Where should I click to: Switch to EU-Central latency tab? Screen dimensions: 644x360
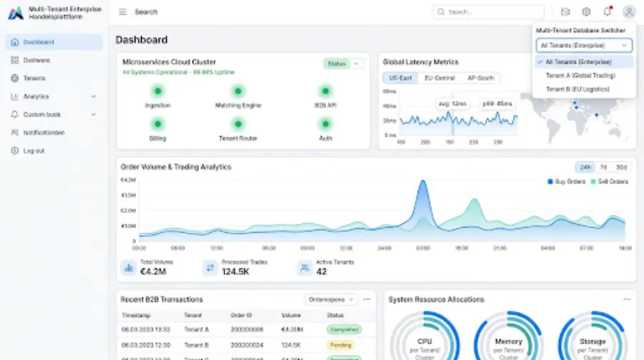439,78
